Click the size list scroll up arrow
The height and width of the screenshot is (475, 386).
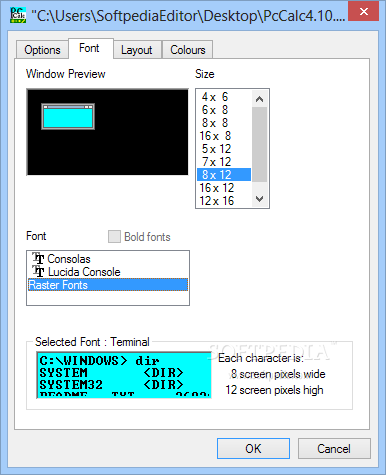pyautogui.click(x=259, y=99)
